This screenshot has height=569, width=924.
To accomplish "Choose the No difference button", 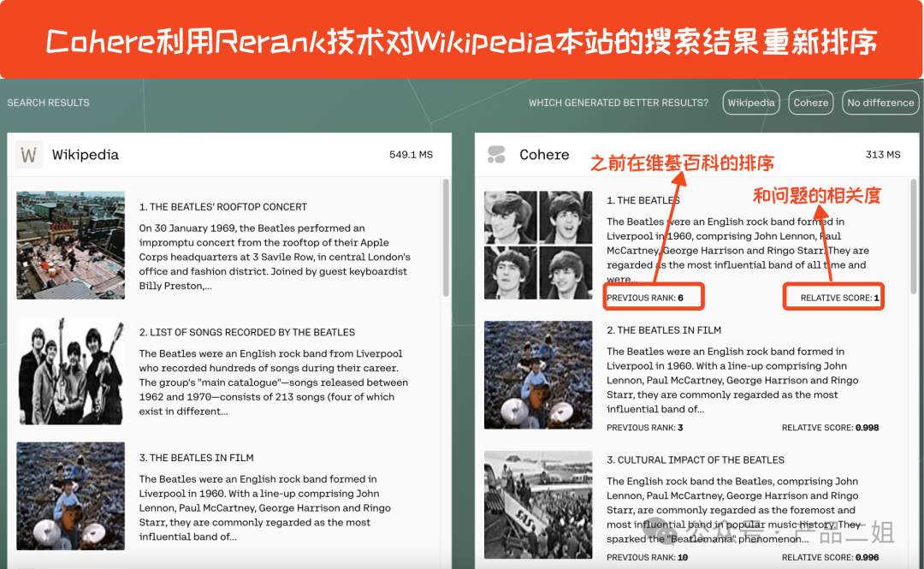I will pyautogui.click(x=880, y=103).
